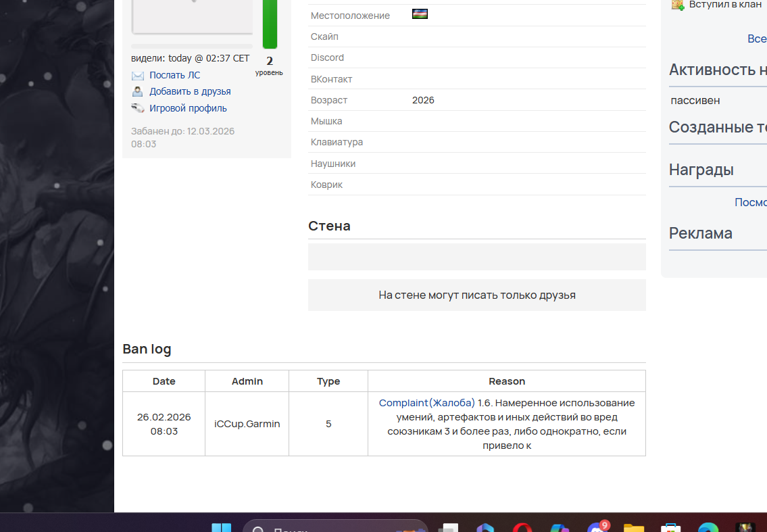
Task: Click the Добавить в друзья link
Action: click(190, 91)
